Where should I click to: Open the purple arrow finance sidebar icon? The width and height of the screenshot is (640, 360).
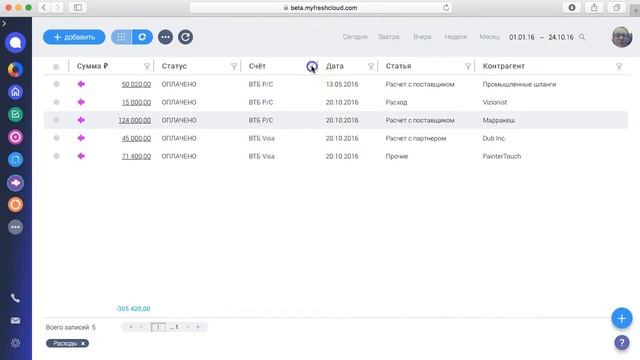pos(16,183)
